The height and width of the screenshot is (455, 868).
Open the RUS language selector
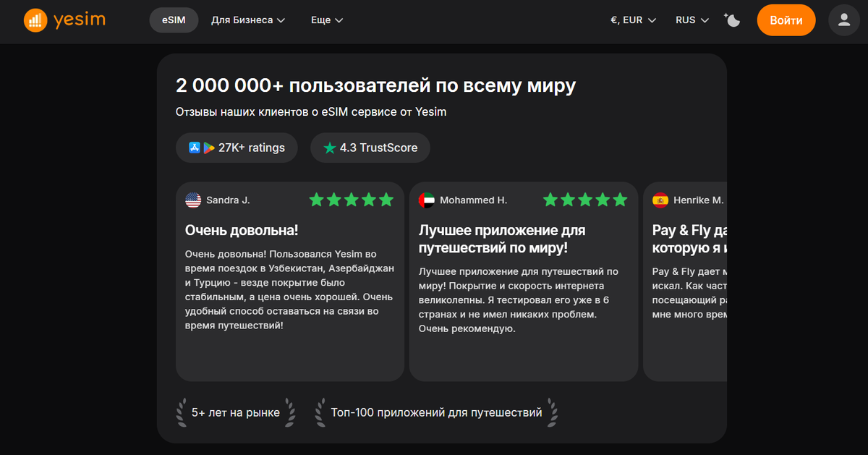tap(690, 20)
